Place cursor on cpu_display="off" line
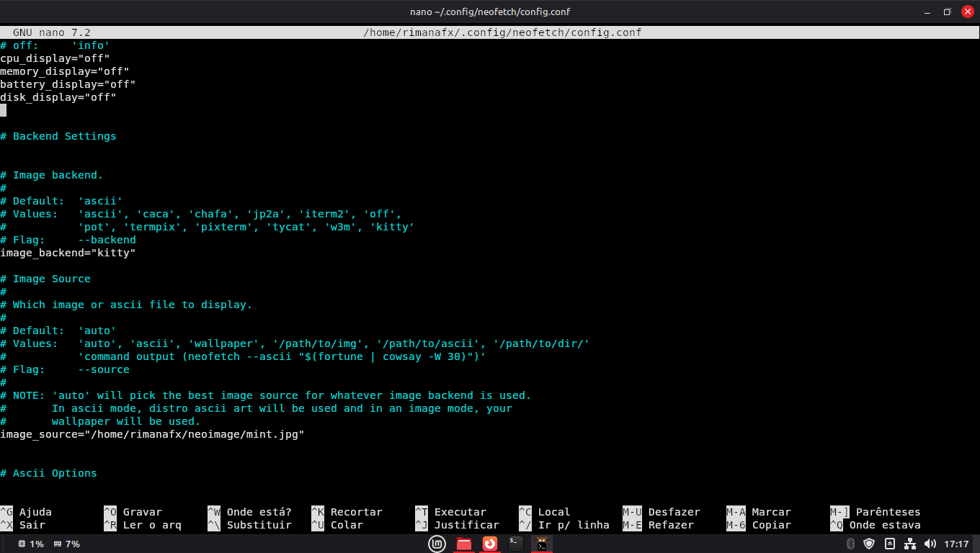This screenshot has width=980, height=553. [55, 58]
